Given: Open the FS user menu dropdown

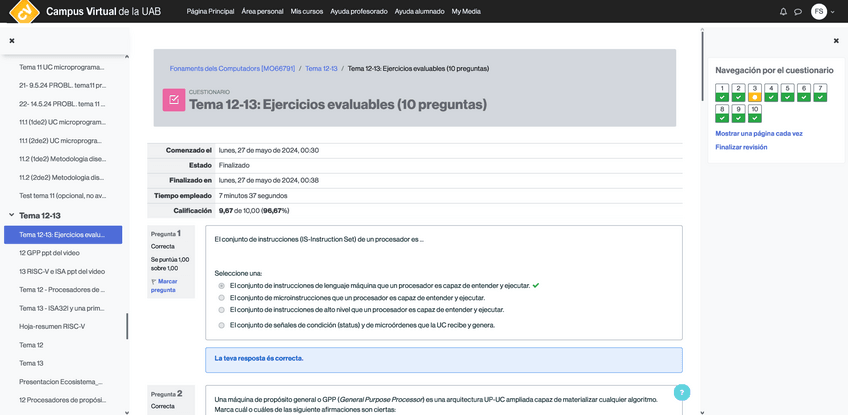Looking at the screenshot, I should (823, 12).
